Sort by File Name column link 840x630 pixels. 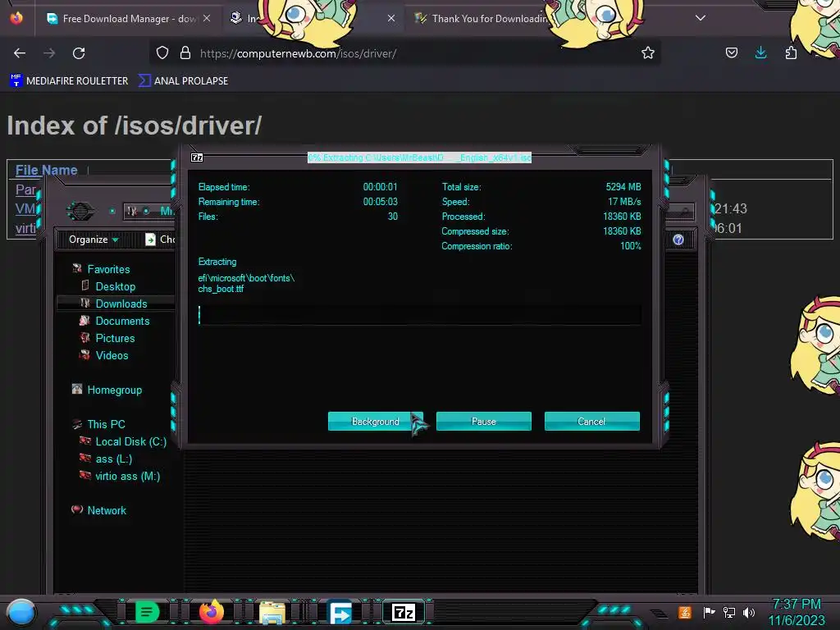(x=47, y=170)
